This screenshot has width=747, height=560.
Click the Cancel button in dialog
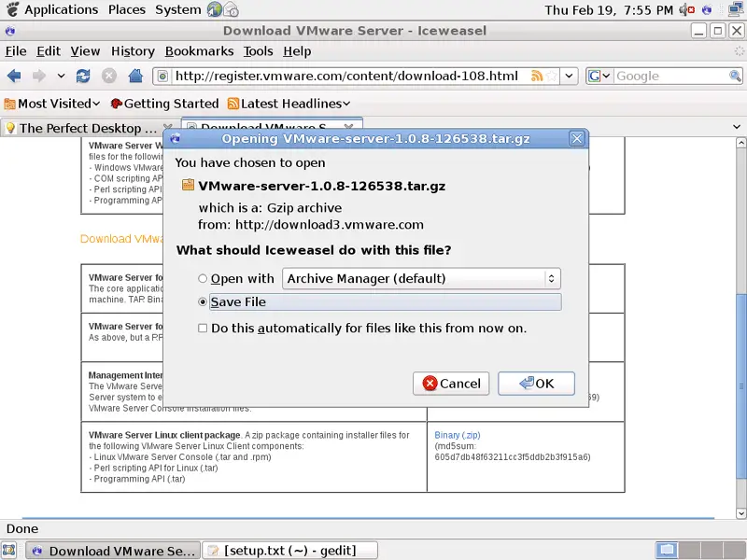451,384
